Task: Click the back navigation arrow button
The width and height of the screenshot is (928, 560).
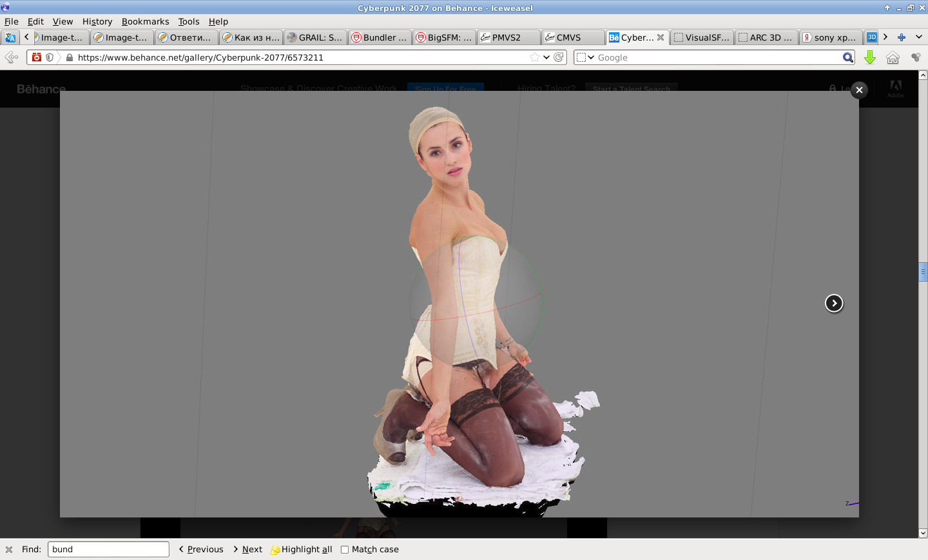Action: 11,57
